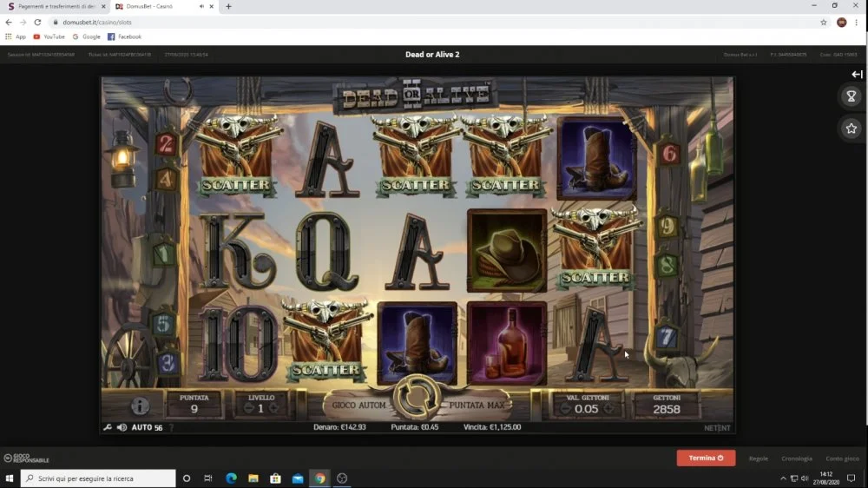The width and height of the screenshot is (868, 488).
Task: Open Task View on the taskbar
Action: coord(208,478)
